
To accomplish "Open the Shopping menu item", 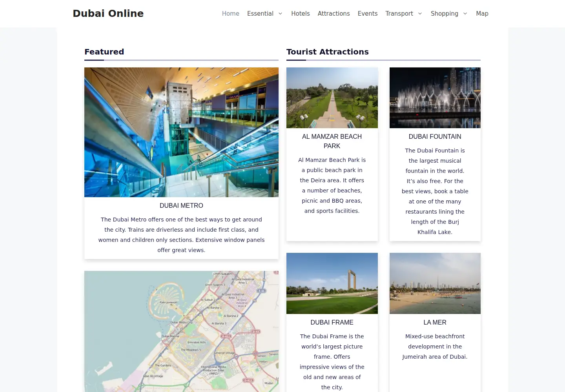I will (x=445, y=13).
